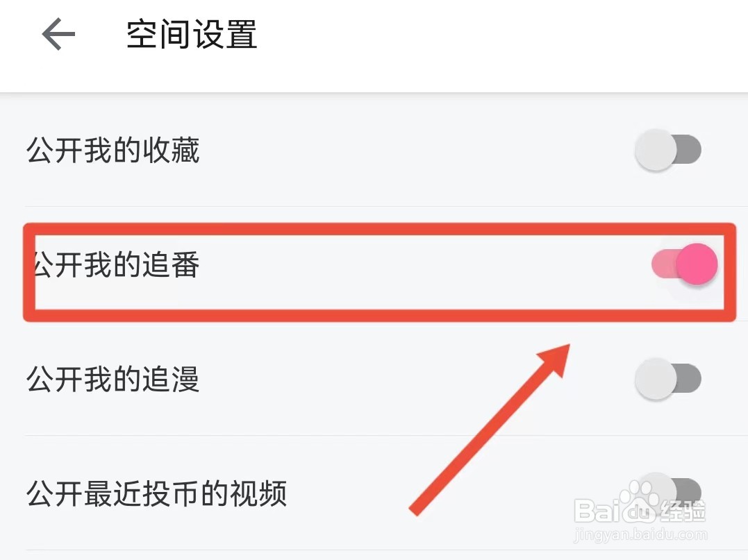
Task: Click the 空间设置 page title
Action: click(192, 35)
